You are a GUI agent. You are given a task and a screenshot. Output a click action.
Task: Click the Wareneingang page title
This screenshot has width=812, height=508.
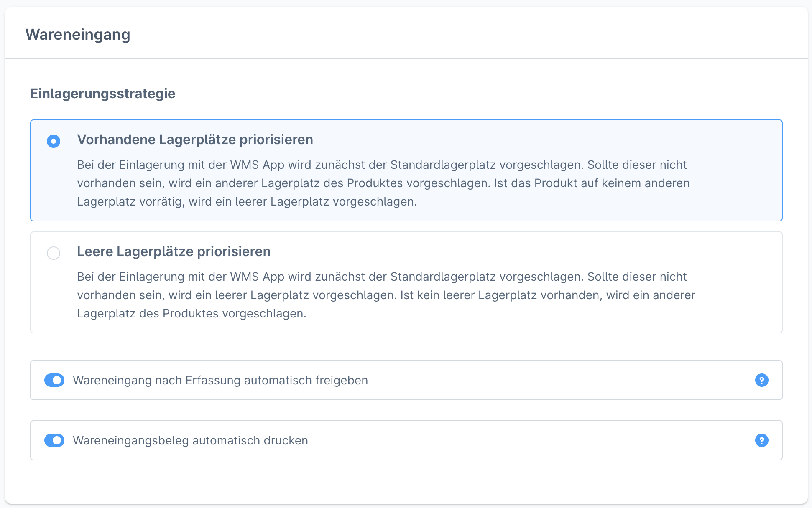[x=78, y=34]
